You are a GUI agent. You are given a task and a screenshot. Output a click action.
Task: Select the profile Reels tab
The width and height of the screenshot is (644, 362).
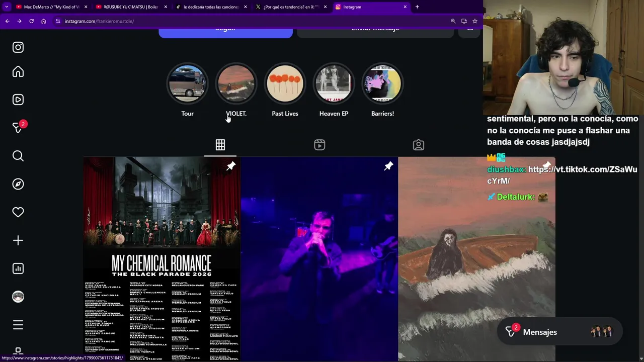(x=319, y=145)
